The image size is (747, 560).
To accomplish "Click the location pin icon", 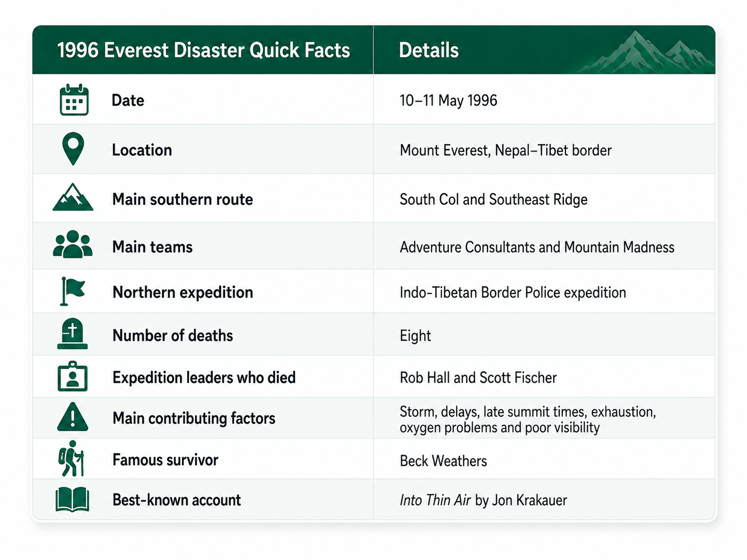I will click(x=73, y=149).
